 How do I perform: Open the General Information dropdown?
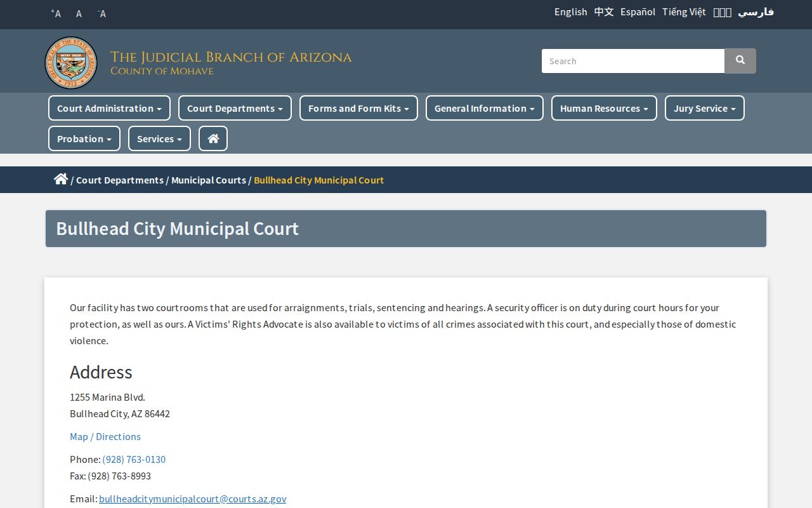(485, 108)
